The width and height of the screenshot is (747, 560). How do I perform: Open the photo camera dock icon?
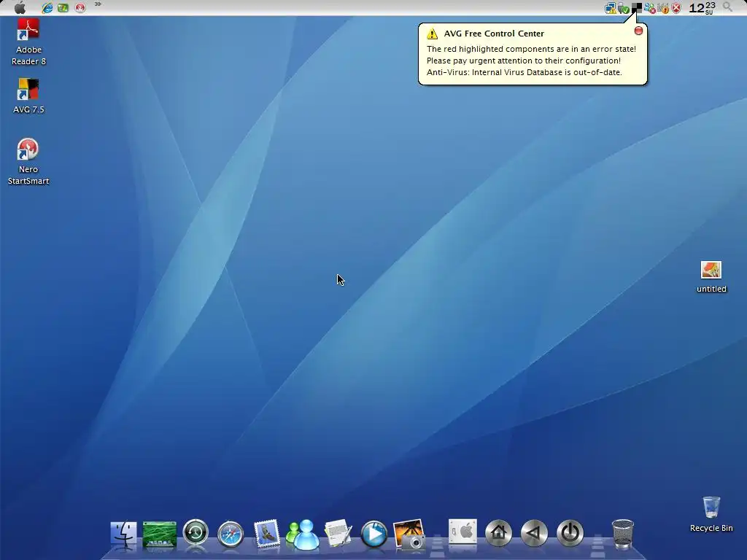tap(410, 534)
